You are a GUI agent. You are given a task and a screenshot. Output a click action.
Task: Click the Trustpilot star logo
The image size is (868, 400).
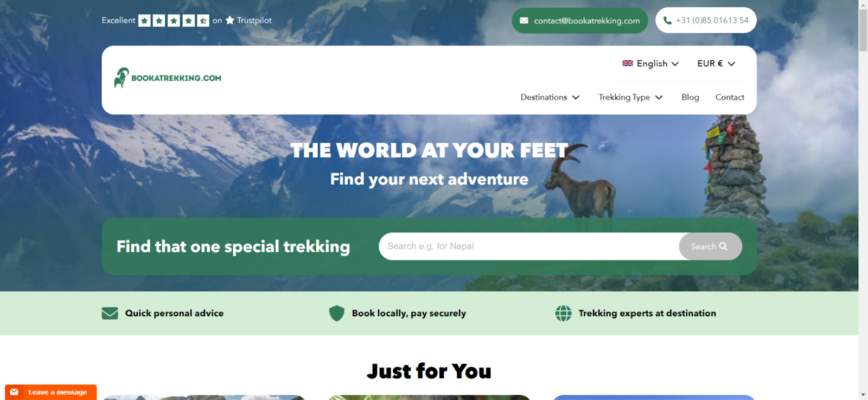[230, 20]
